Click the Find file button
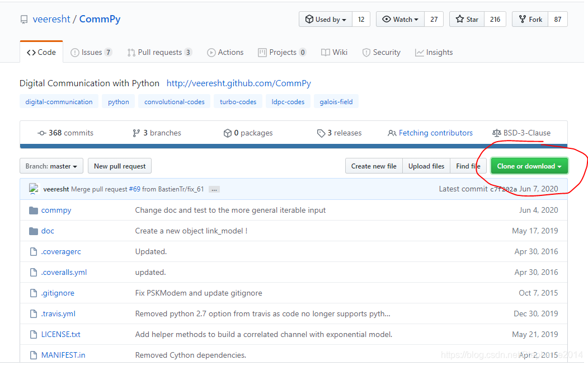 [468, 166]
